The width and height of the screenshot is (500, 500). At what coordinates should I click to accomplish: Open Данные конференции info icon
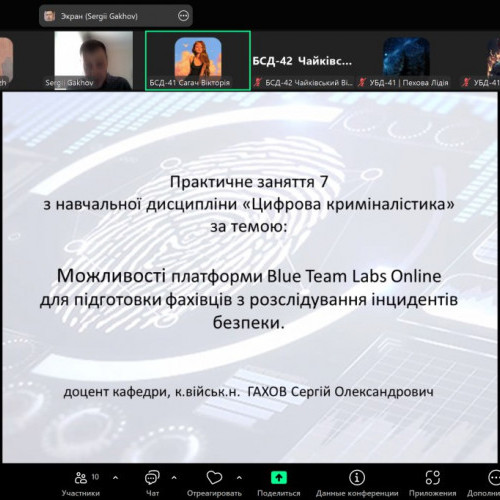[357, 478]
